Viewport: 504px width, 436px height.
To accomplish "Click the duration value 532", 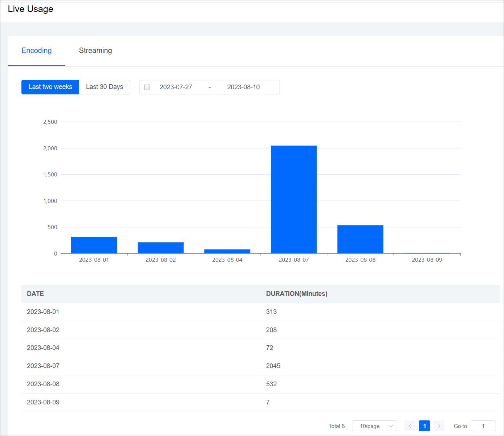I will (271, 384).
